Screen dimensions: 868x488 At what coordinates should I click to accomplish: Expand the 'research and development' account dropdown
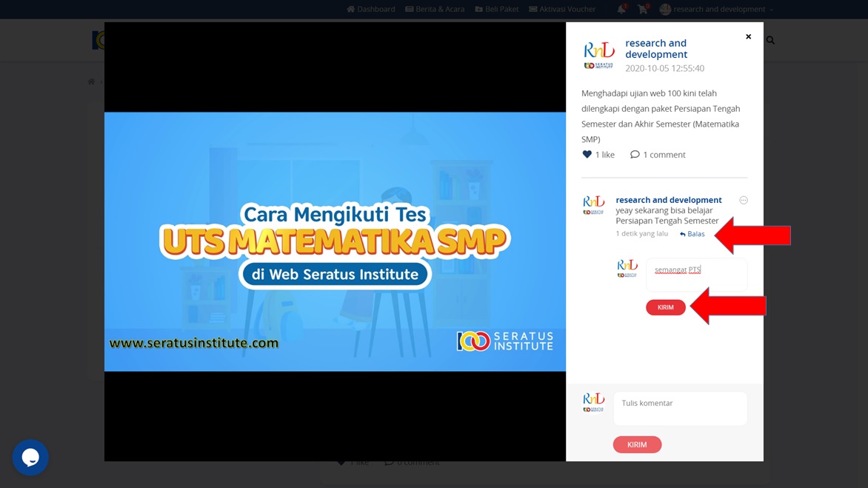pyautogui.click(x=716, y=9)
